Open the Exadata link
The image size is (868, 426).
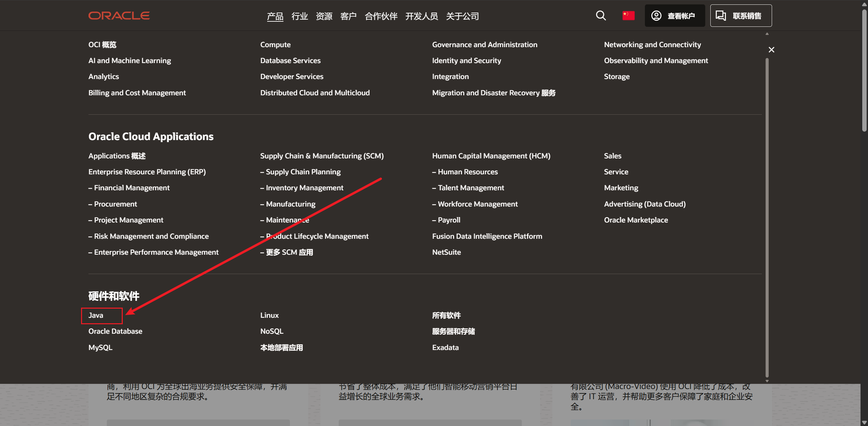pyautogui.click(x=446, y=347)
